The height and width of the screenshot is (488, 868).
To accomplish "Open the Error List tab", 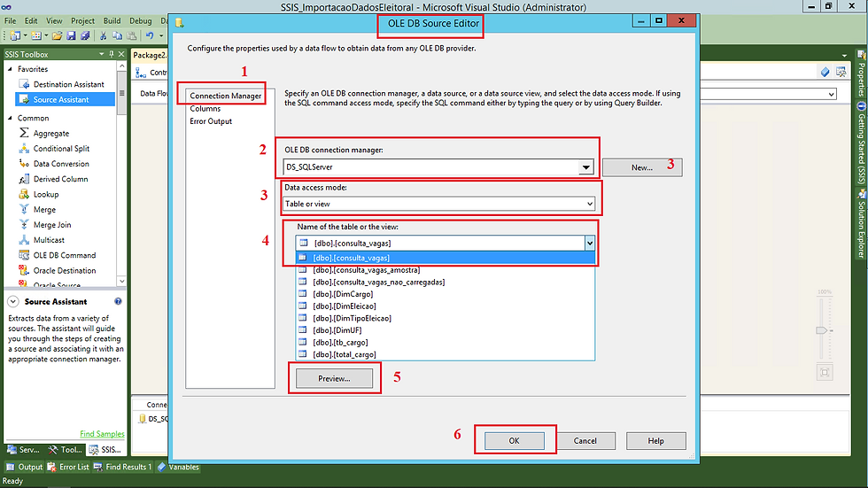I will point(68,467).
